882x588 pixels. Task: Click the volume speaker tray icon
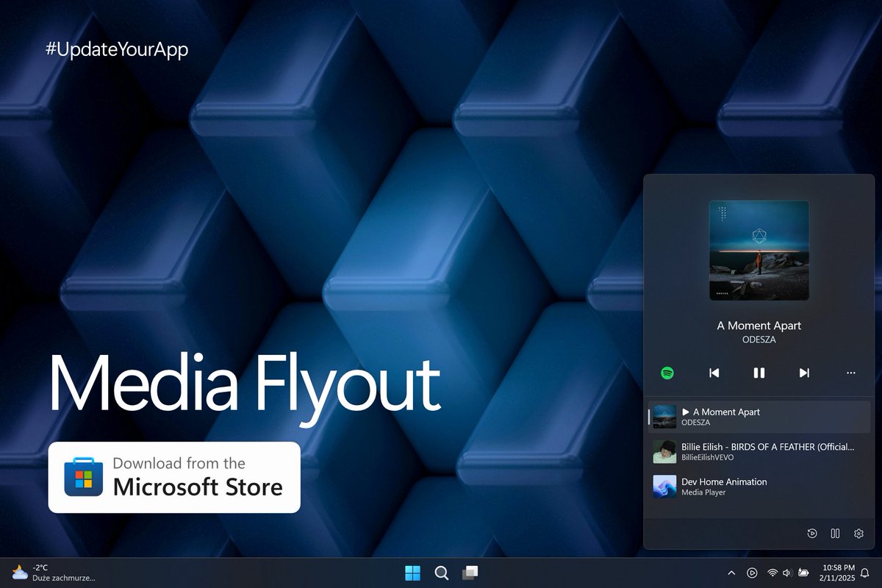click(x=787, y=573)
